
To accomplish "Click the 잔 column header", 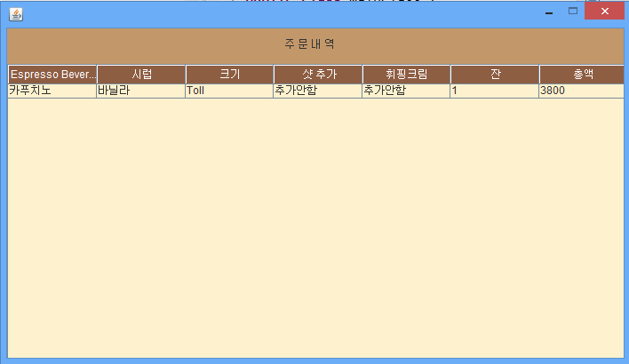I will [x=495, y=75].
